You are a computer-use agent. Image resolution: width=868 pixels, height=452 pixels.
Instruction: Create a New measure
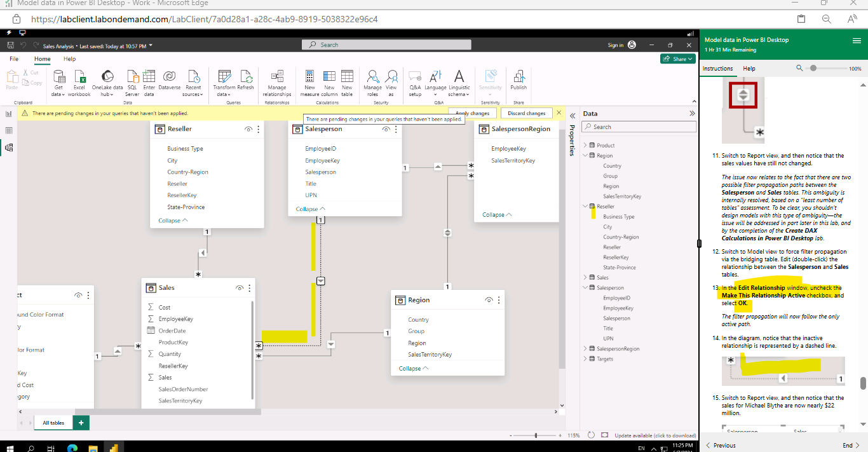(x=309, y=83)
